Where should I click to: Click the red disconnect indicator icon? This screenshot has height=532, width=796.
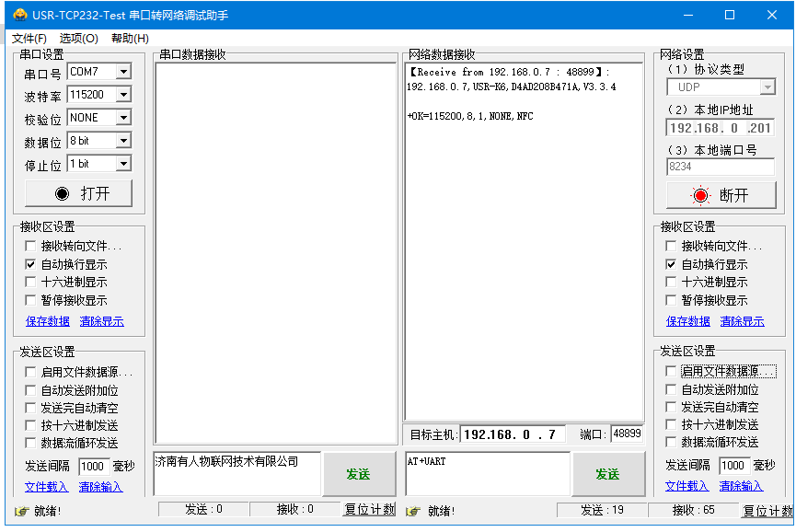point(701,195)
